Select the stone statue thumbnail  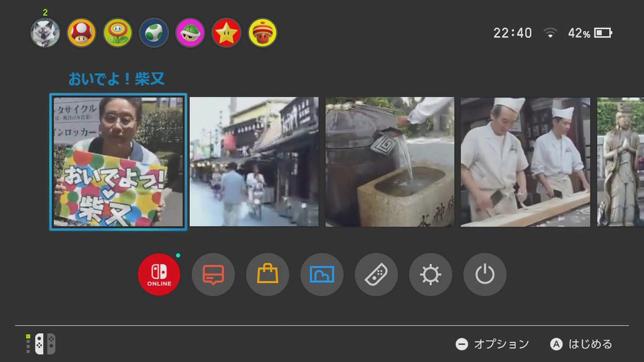click(620, 162)
